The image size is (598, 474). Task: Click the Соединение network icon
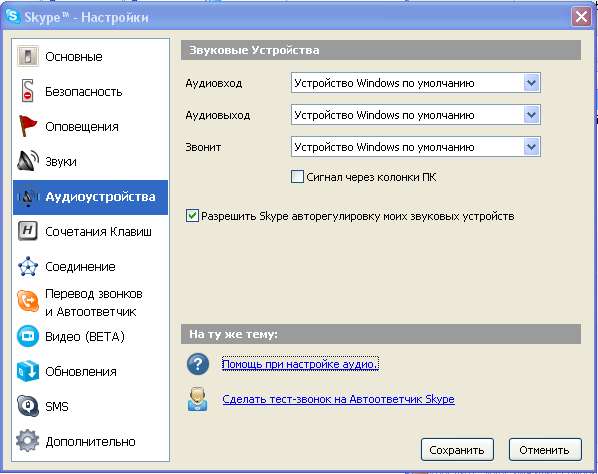click(x=27, y=266)
